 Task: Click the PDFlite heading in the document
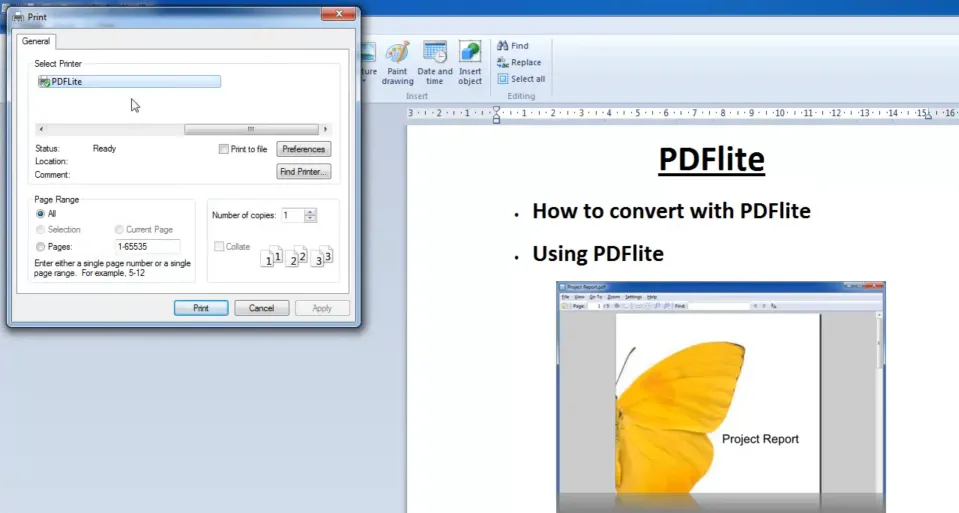click(711, 160)
